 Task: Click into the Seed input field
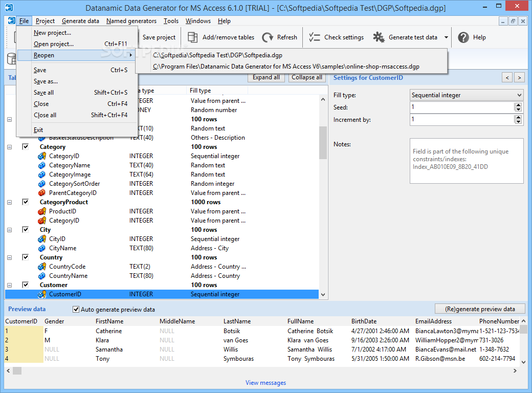click(462, 107)
